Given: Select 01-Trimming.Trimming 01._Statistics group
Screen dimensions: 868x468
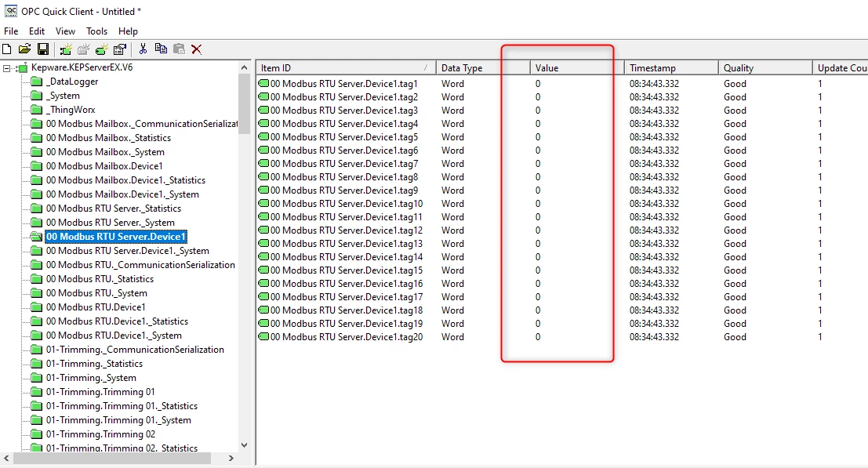Looking at the screenshot, I should tap(122, 406).
